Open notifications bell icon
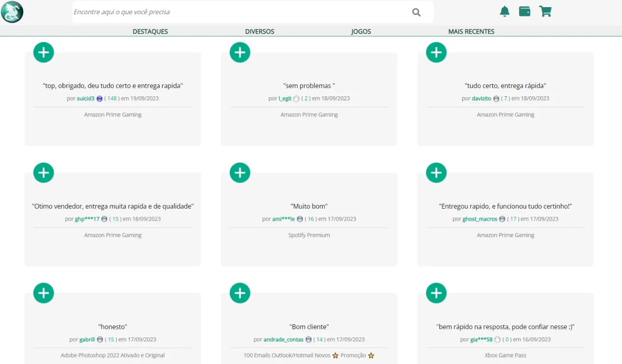 tap(505, 12)
